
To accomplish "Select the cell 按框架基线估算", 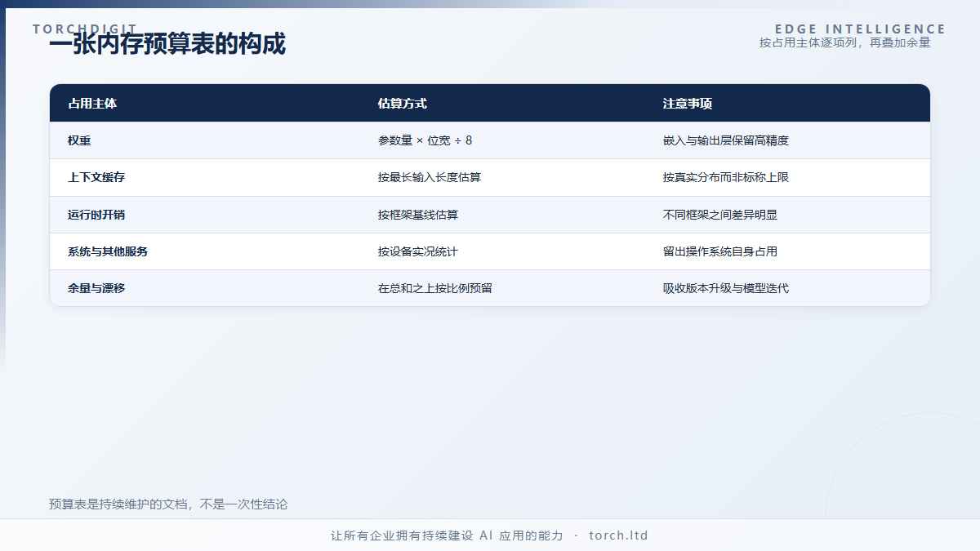I will [x=418, y=215].
